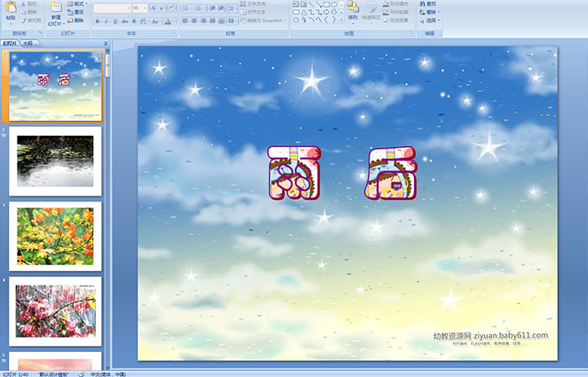Open the Clipboard group dialog launcher

click(40, 34)
